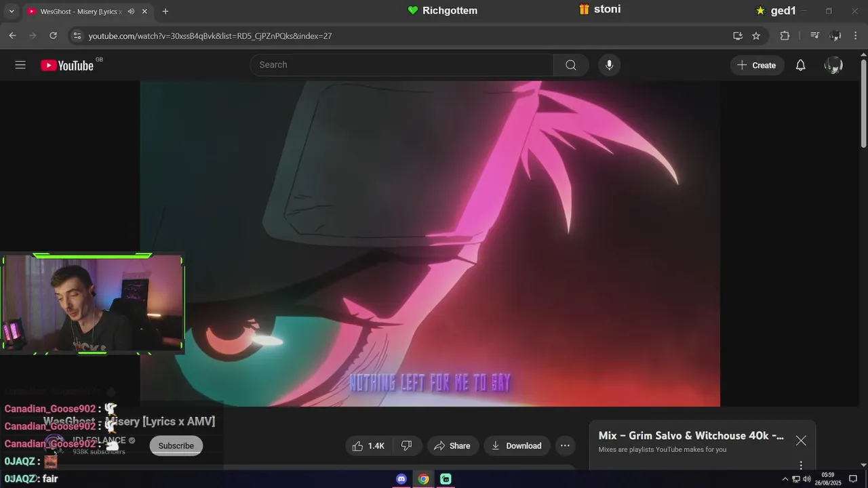Open Mix playlist vertical dots options
This screenshot has width=868, height=488.
[801, 465]
